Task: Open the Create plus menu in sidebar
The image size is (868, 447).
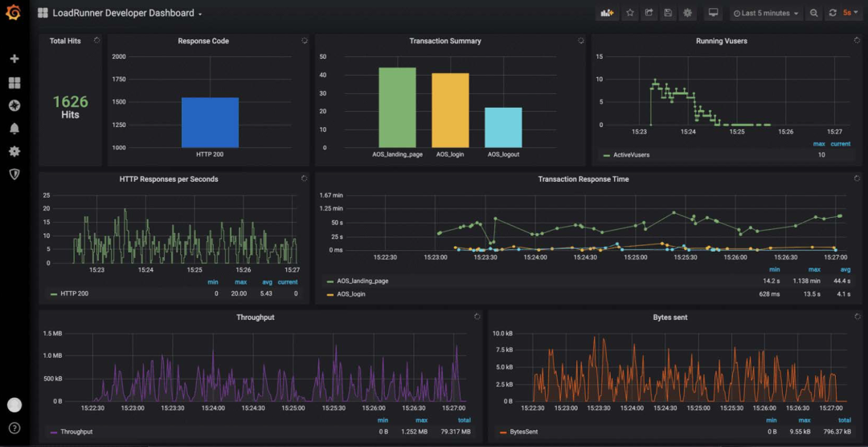Action: pos(14,59)
